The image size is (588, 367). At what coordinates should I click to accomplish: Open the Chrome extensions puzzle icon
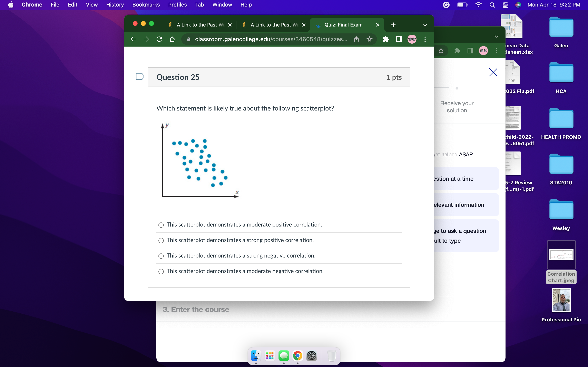point(386,39)
